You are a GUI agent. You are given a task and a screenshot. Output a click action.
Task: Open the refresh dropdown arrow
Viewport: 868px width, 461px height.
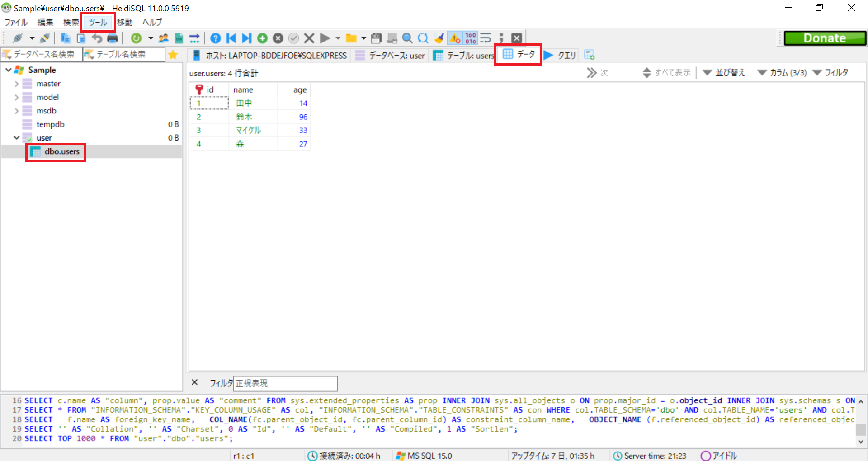coord(151,38)
